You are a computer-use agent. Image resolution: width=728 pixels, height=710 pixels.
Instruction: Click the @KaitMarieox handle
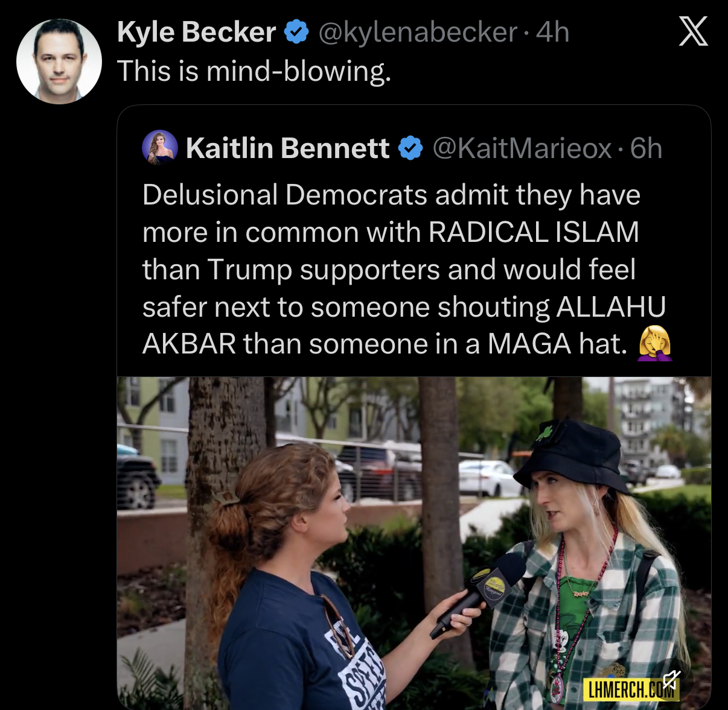pyautogui.click(x=522, y=148)
